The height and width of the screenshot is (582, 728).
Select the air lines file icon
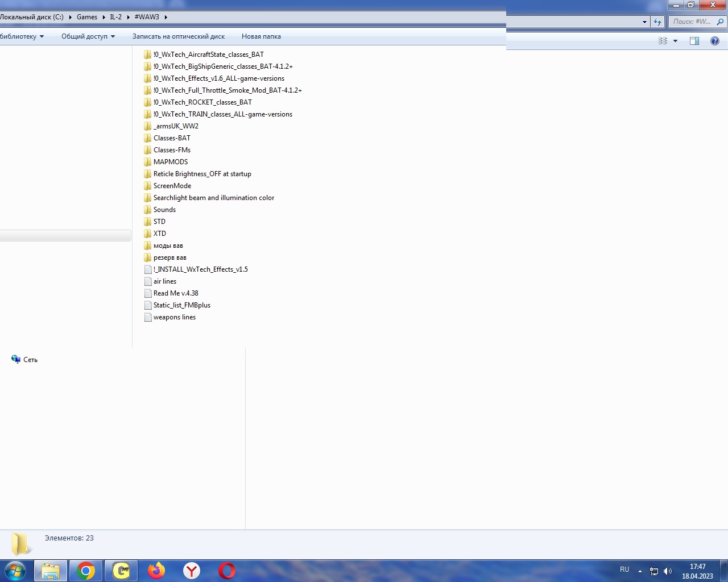[x=148, y=281]
